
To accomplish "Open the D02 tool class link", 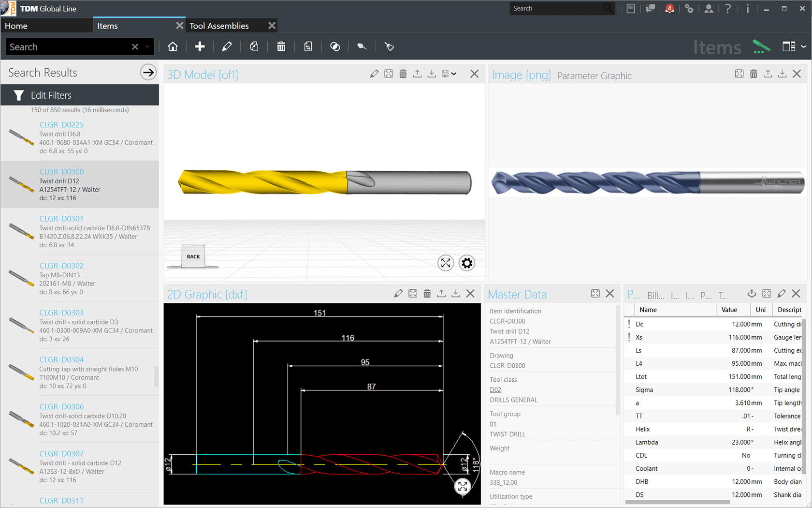I will pyautogui.click(x=495, y=390).
